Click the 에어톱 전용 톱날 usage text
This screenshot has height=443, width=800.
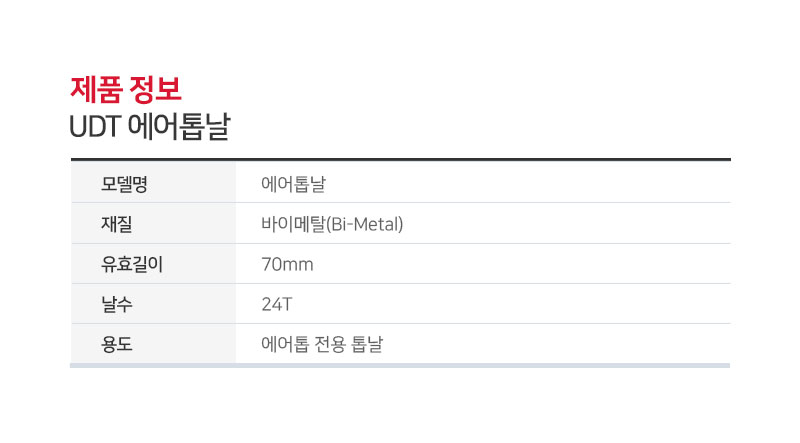[x=322, y=344]
